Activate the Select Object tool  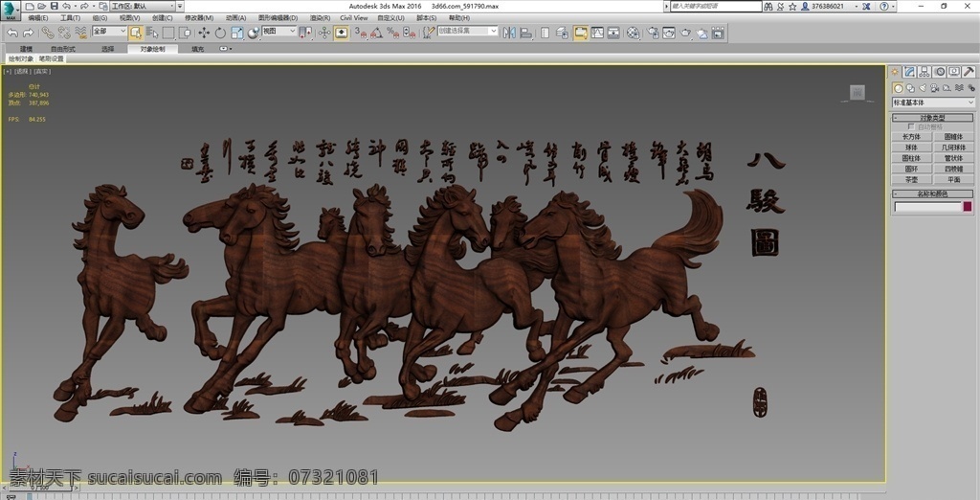coord(136,33)
